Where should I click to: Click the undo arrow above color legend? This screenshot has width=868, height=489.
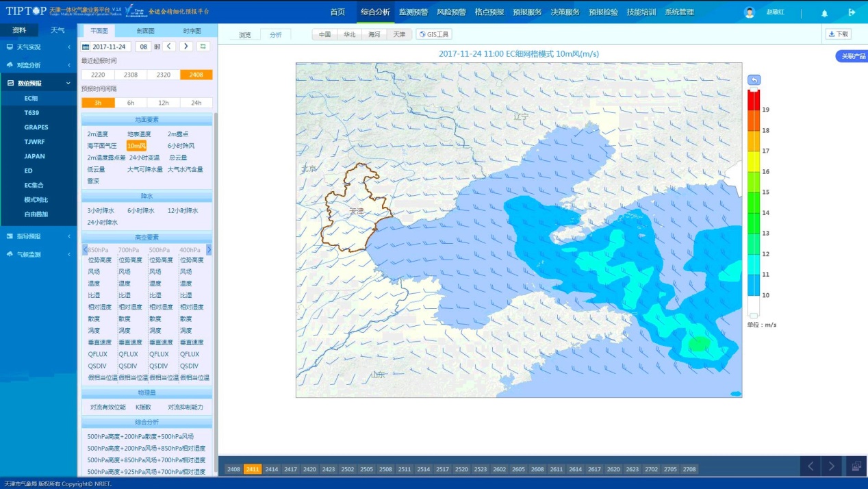(754, 80)
